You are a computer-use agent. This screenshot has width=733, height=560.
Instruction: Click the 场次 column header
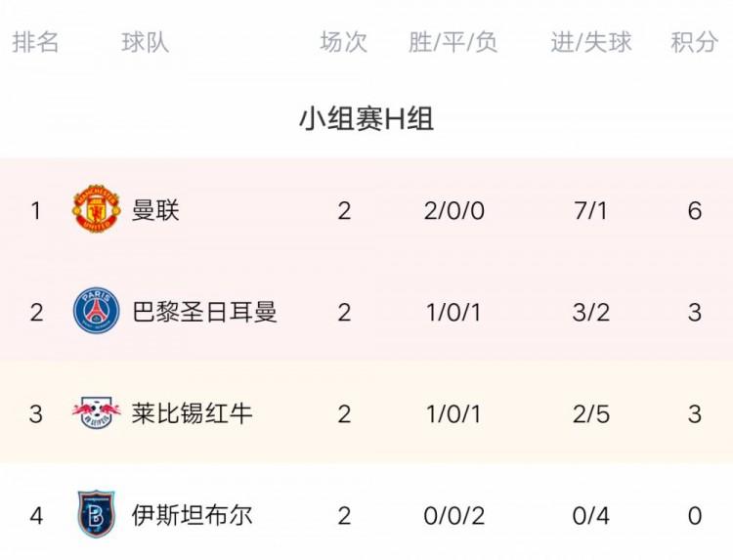344,43
